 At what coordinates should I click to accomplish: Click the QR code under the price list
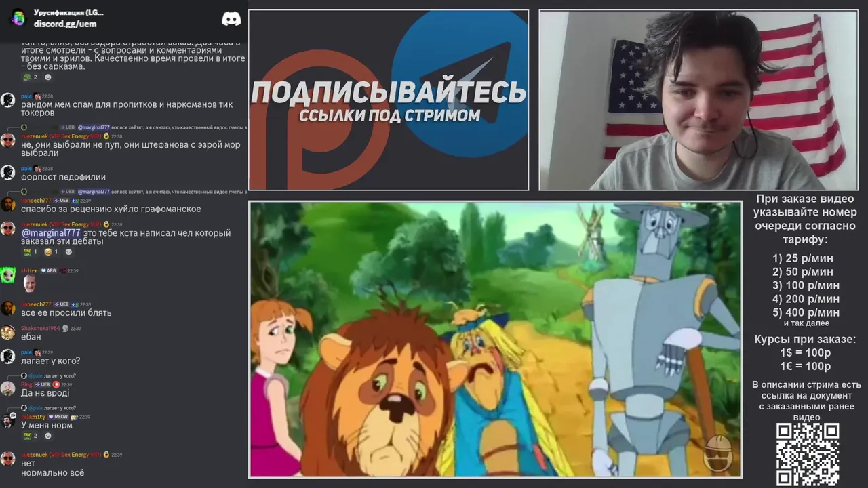point(808,454)
